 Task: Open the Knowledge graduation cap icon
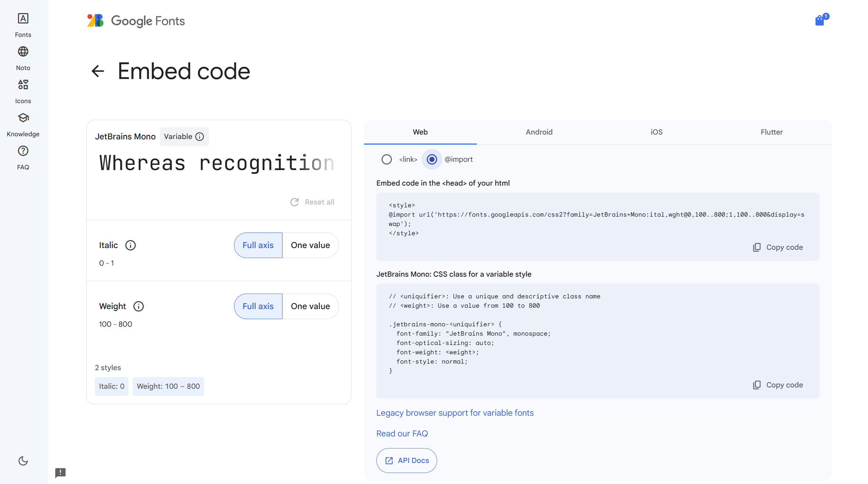(x=23, y=118)
